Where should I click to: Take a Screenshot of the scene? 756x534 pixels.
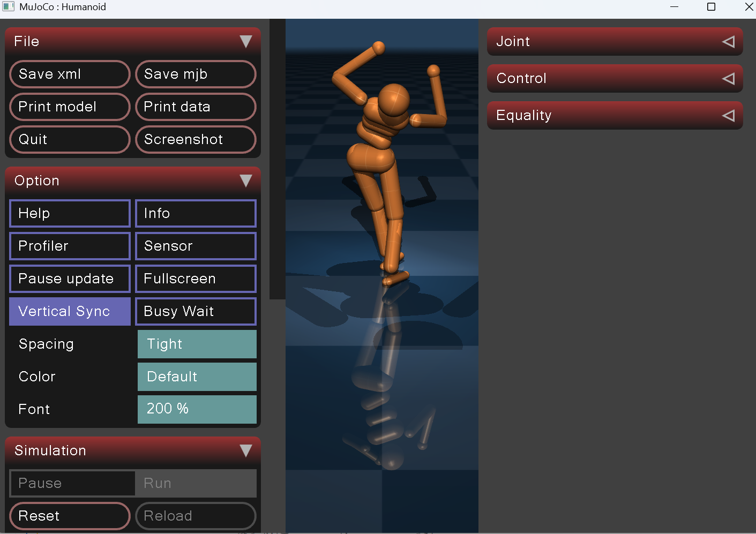(196, 139)
